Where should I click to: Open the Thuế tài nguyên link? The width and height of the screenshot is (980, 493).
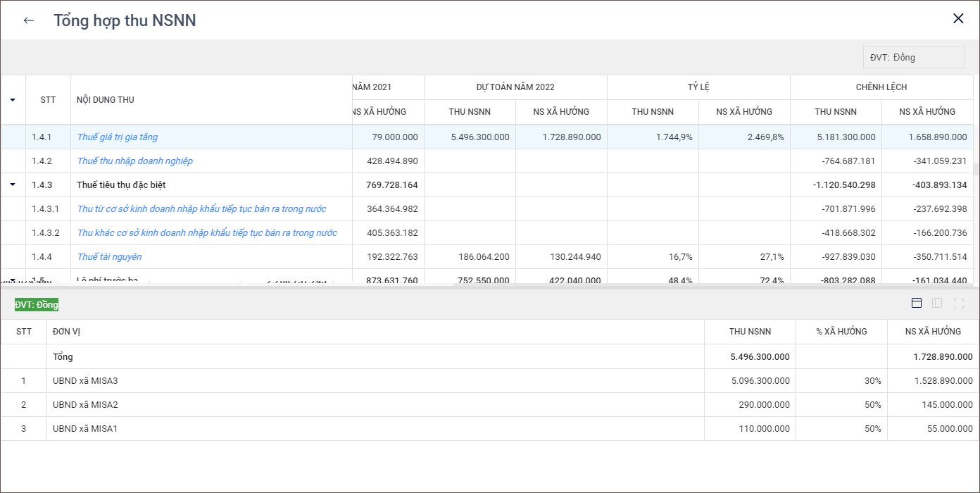click(109, 257)
